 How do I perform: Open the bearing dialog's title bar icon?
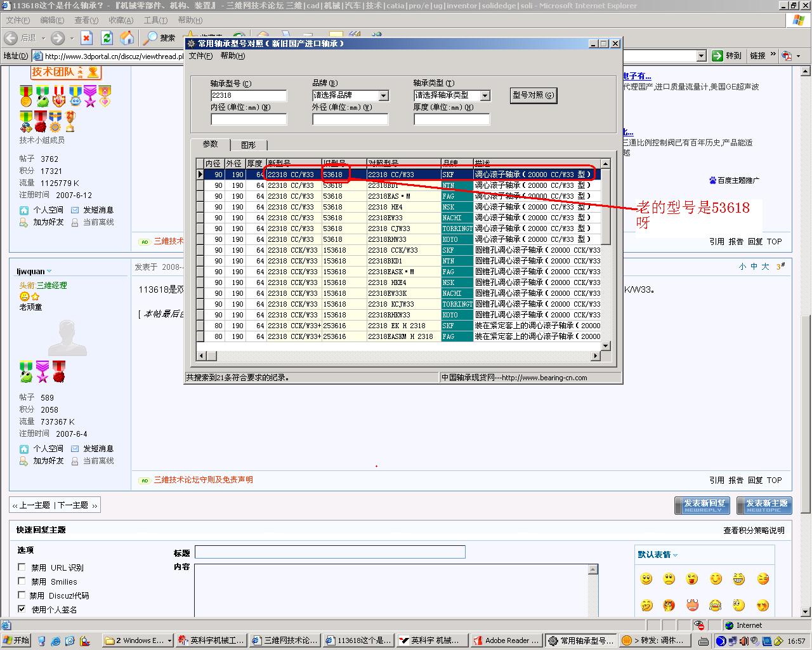click(x=191, y=44)
